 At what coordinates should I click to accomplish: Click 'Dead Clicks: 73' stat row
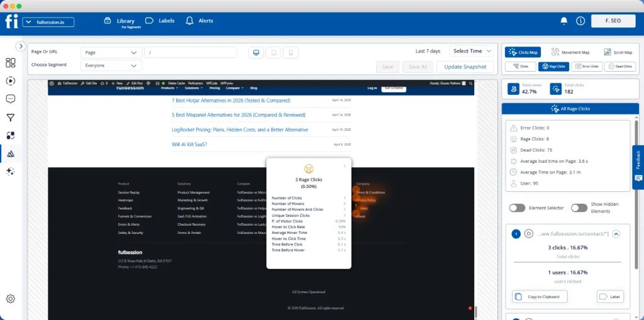(x=536, y=150)
